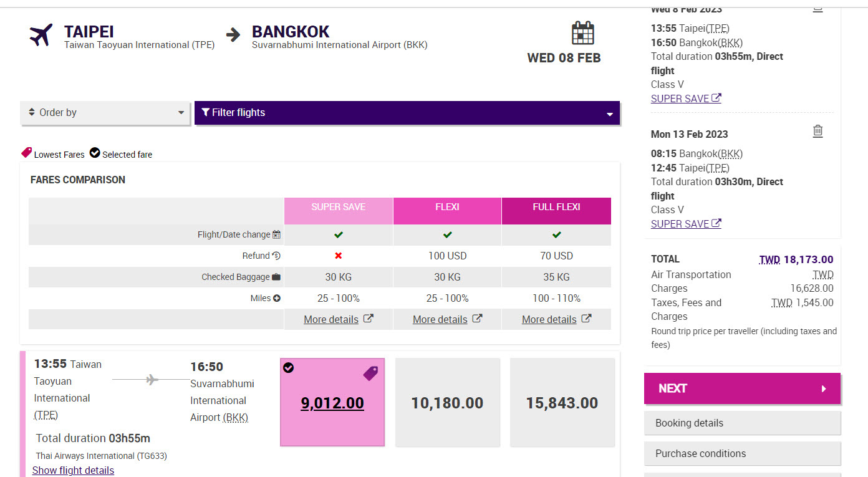Screen dimensions: 868x477
Task: Click the red X in Refund row
Action: pyautogui.click(x=339, y=256)
